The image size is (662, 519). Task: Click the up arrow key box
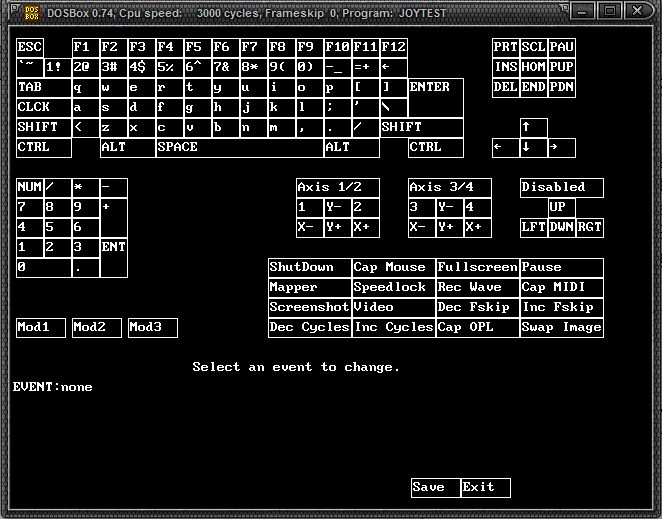534,127
